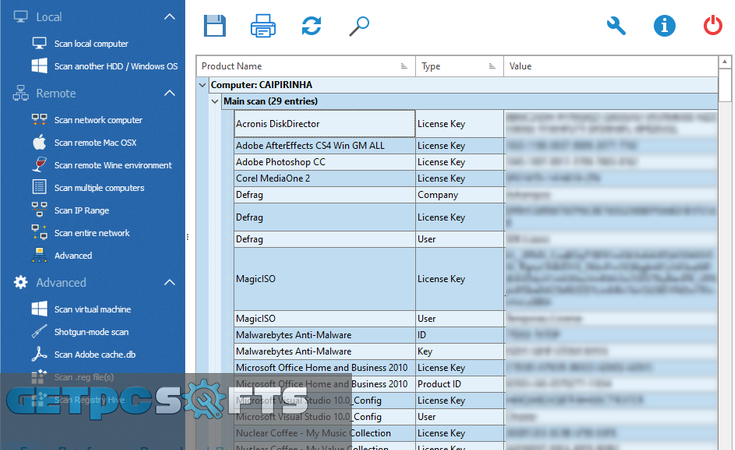The image size is (735, 450).
Task: Click the Apple icon for Mac OSX scan
Action: tap(39, 142)
